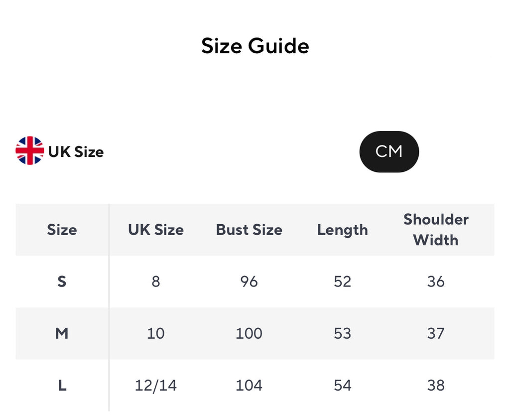Click the Shoulder Width column header
510x420 pixels.
[x=436, y=230]
